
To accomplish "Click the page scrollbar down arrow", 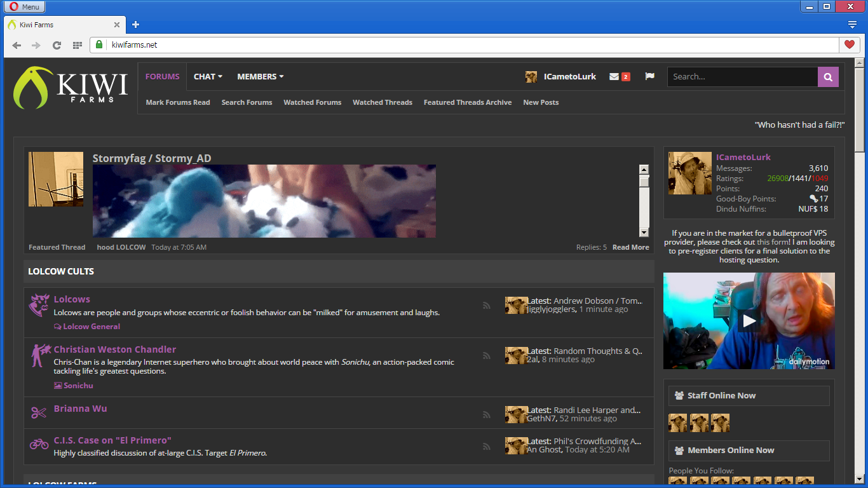I will tap(859, 480).
